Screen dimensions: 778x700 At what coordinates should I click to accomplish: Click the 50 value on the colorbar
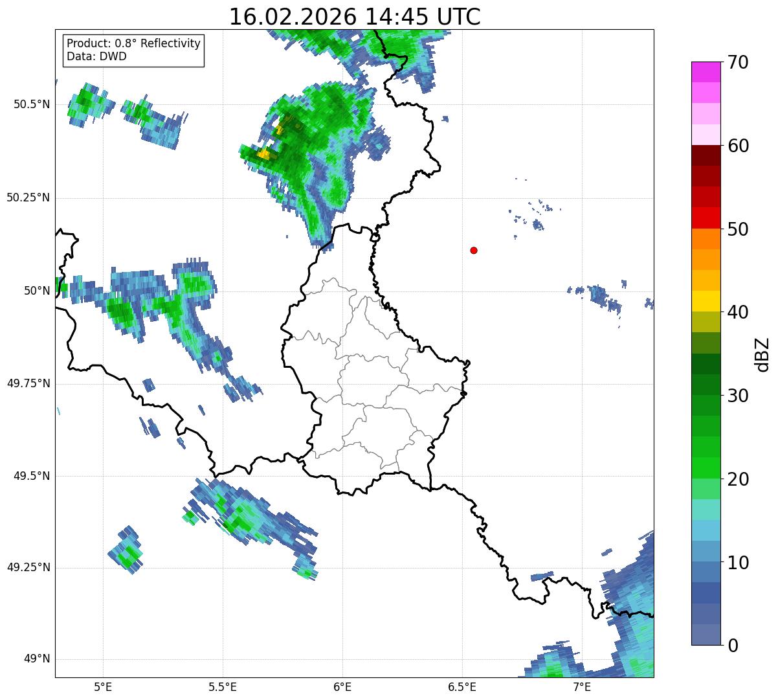point(738,229)
